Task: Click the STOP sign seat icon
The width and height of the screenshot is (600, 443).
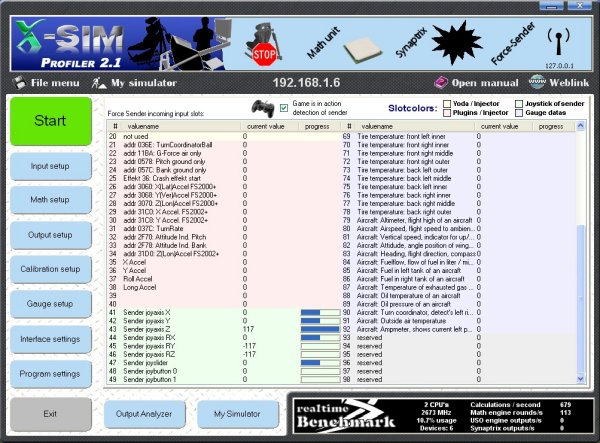Action: (264, 44)
